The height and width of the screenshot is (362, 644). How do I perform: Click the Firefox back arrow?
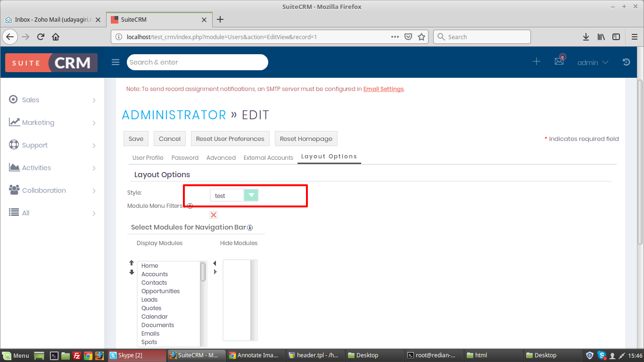click(x=10, y=37)
